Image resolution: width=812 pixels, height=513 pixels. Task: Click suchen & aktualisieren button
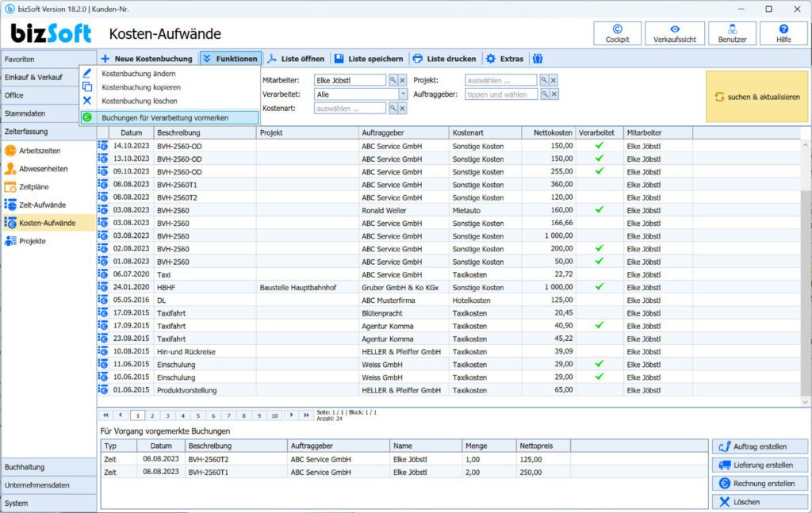(756, 97)
